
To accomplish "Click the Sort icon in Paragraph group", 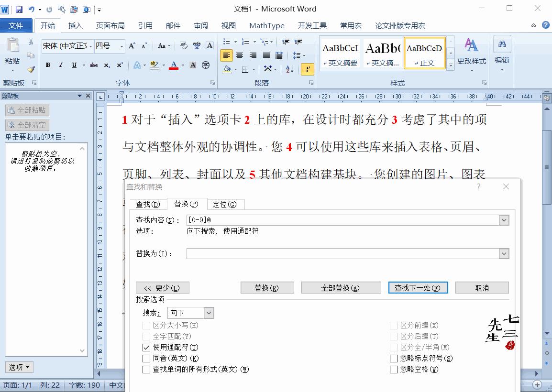I will pyautogui.click(x=289, y=69).
